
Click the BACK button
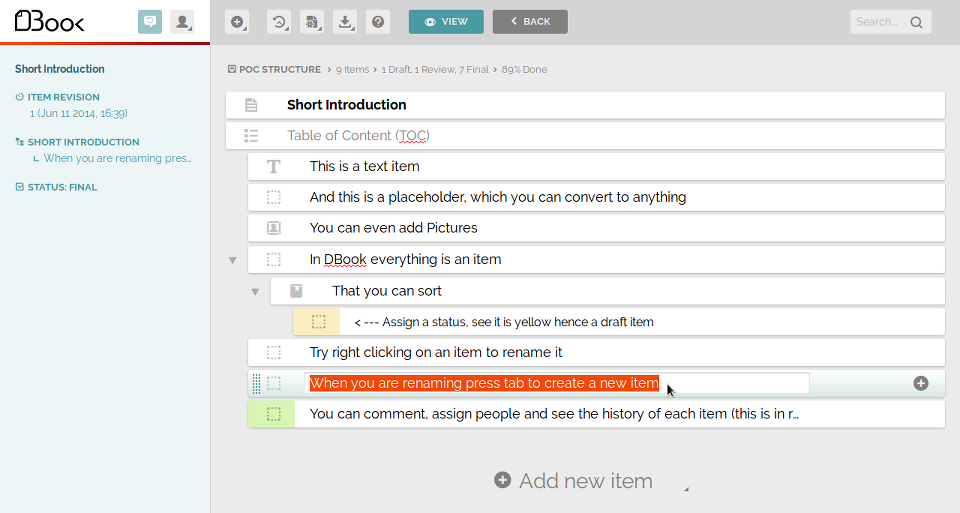[x=530, y=22]
